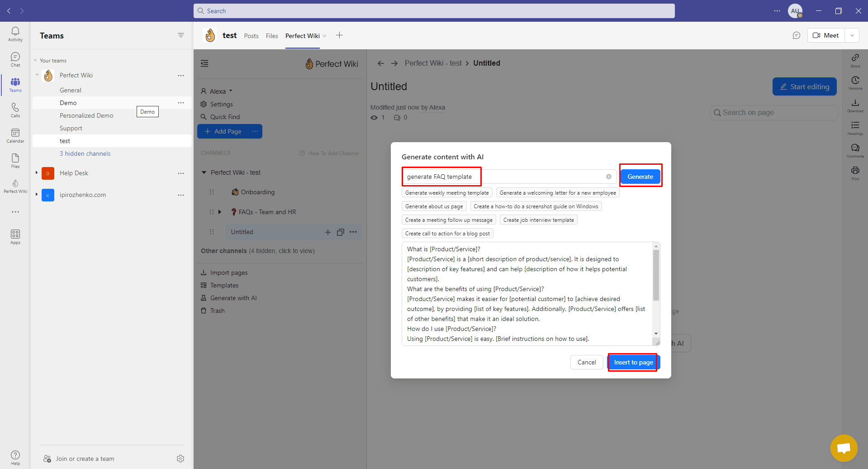This screenshot has width=868, height=469.
Task: Click Insert to page
Action: pos(633,362)
